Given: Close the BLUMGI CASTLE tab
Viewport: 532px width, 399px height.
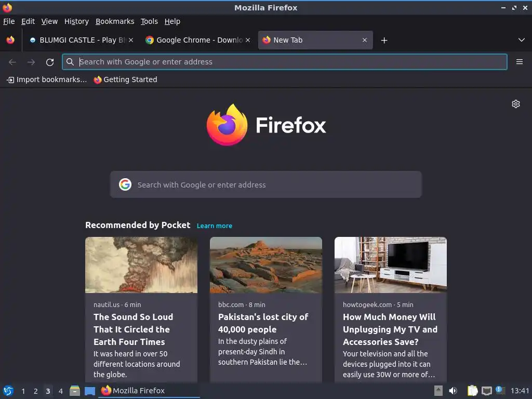Looking at the screenshot, I should (x=131, y=40).
